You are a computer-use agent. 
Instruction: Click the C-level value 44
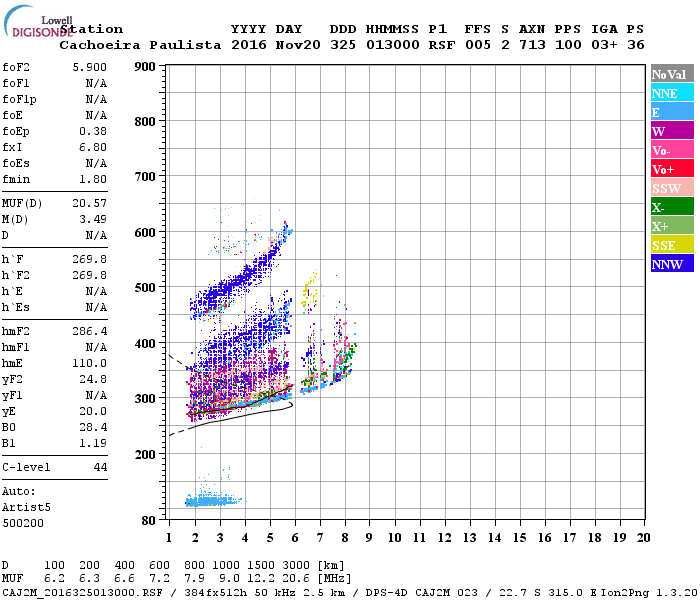100,467
